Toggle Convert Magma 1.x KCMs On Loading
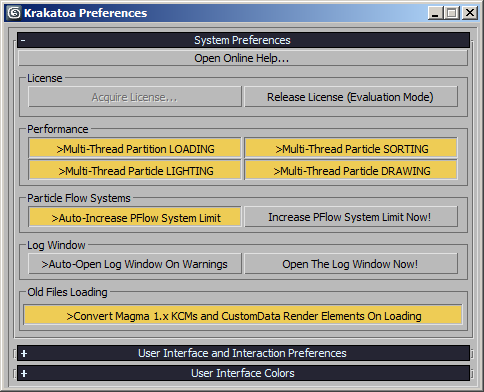The height and width of the screenshot is (392, 484). [243, 315]
